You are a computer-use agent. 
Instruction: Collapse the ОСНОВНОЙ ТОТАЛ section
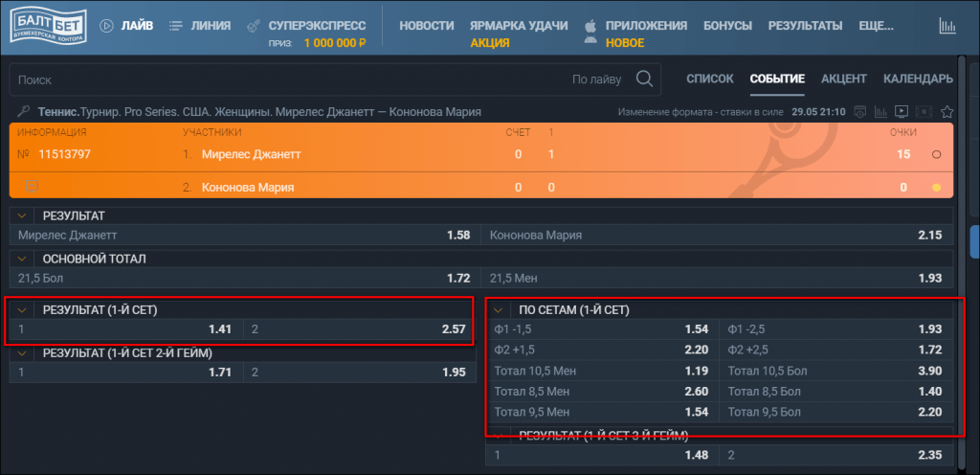click(x=23, y=259)
